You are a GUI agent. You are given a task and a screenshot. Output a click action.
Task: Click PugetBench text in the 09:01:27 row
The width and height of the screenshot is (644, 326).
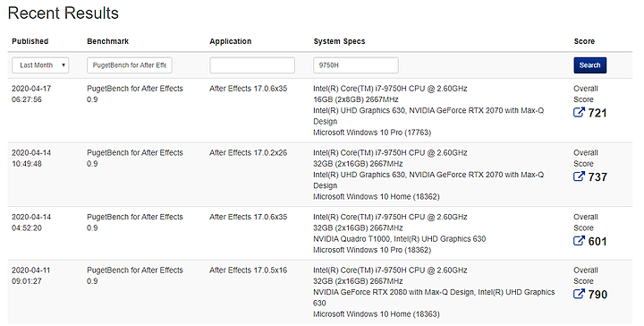coord(135,276)
